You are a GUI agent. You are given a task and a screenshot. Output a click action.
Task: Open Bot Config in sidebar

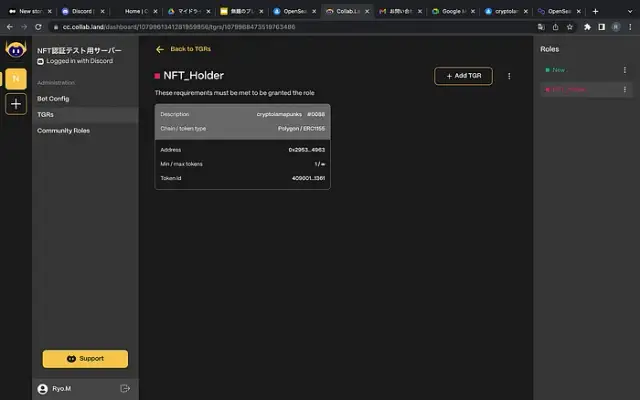(53, 98)
